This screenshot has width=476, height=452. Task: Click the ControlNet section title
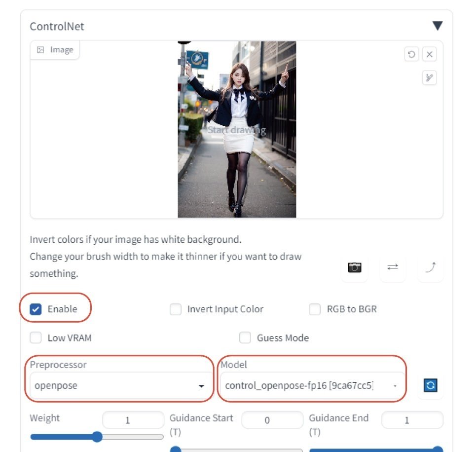(57, 27)
